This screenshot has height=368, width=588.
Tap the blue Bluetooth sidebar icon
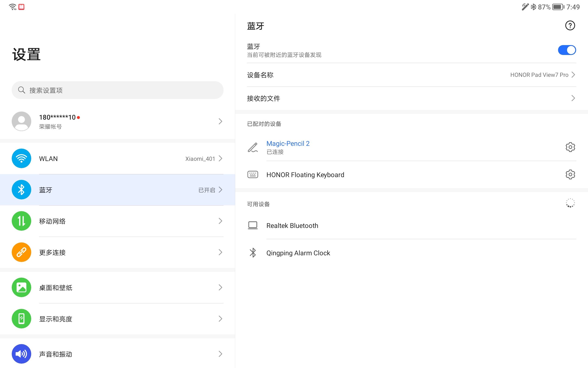click(x=21, y=190)
